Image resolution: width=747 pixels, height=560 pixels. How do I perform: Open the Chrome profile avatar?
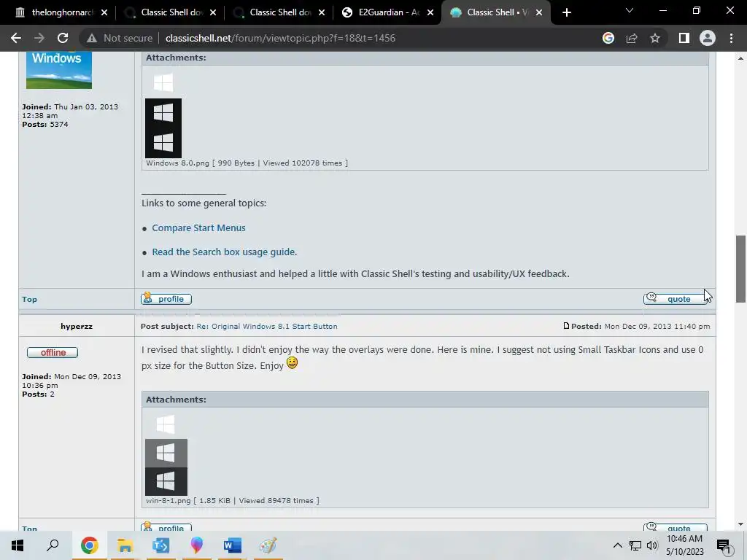[708, 38]
